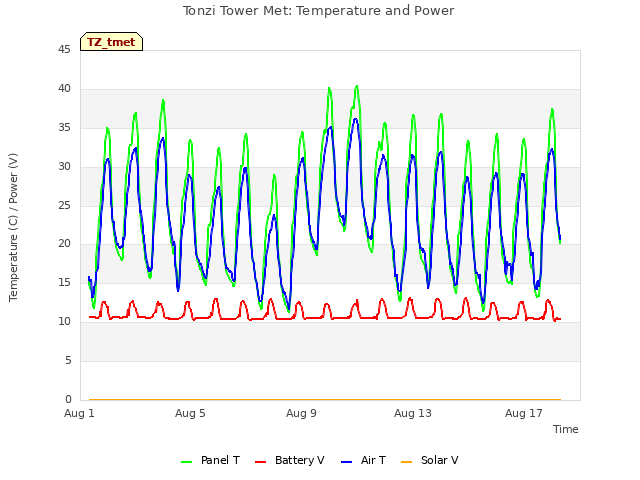Click the red Battery V legend swatch
Image resolution: width=640 pixels, height=480 pixels.
coord(260,462)
